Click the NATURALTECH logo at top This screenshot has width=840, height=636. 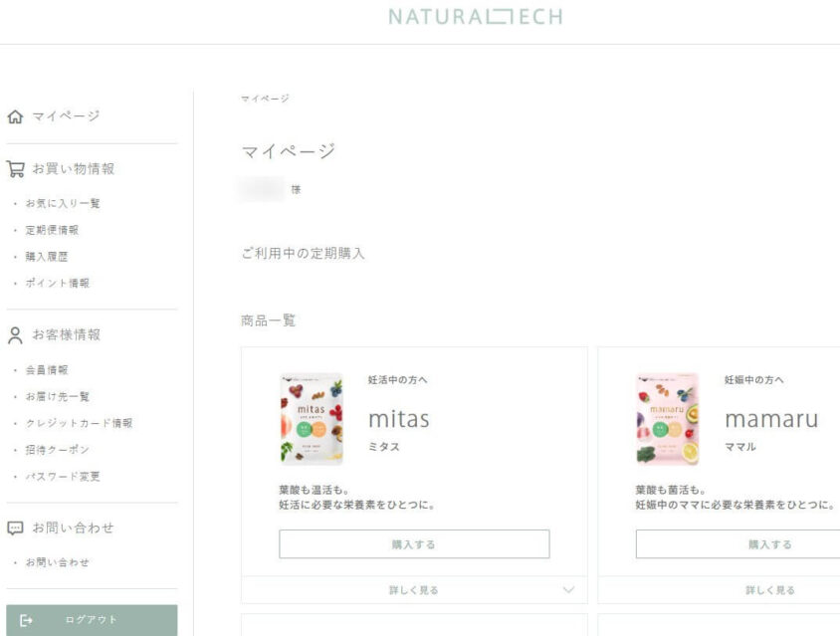(476, 17)
